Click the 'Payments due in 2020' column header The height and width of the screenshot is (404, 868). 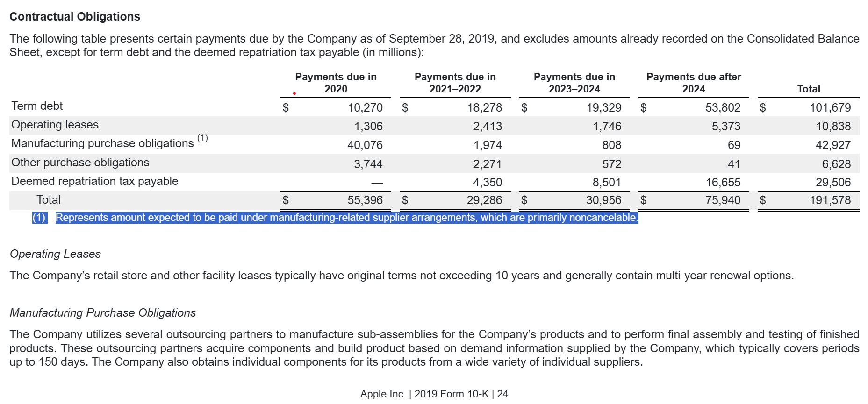[336, 83]
